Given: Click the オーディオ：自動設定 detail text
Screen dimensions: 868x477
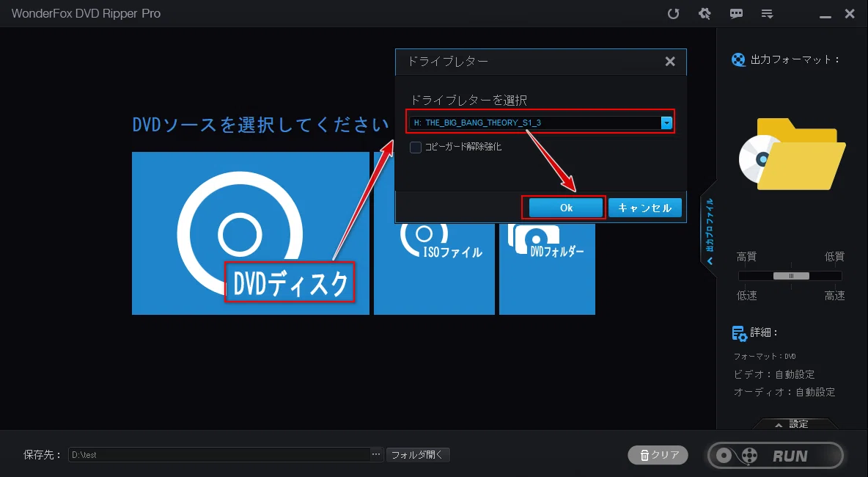Looking at the screenshot, I should [x=784, y=392].
